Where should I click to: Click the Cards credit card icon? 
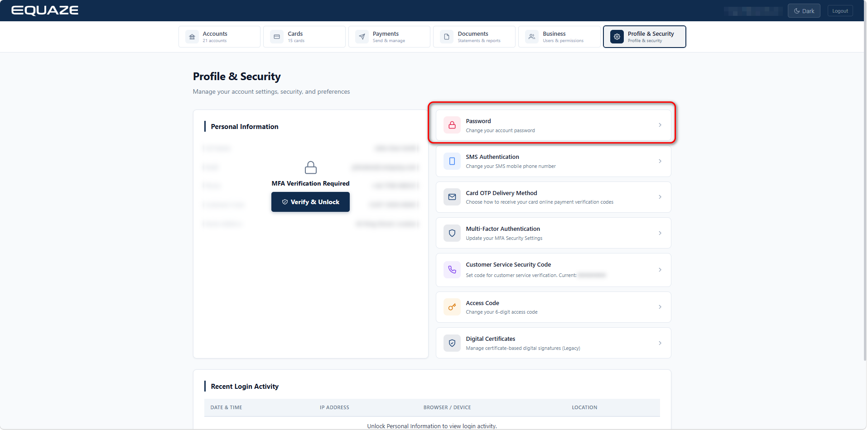pos(277,37)
